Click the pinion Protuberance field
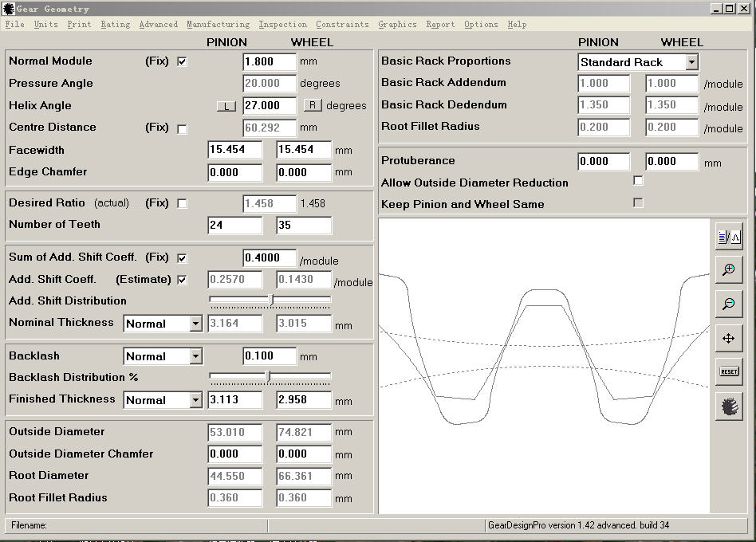The width and height of the screenshot is (756, 542). pyautogui.click(x=604, y=161)
